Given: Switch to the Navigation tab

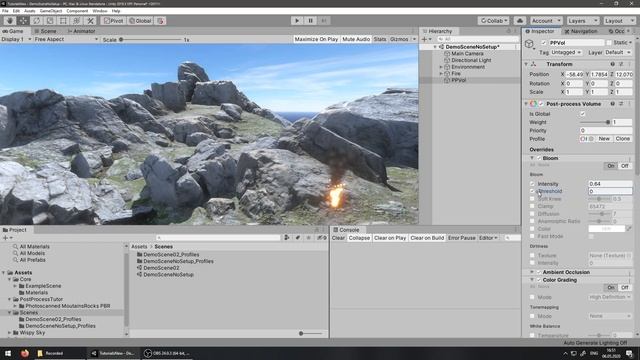Looking at the screenshot, I should [581, 31].
